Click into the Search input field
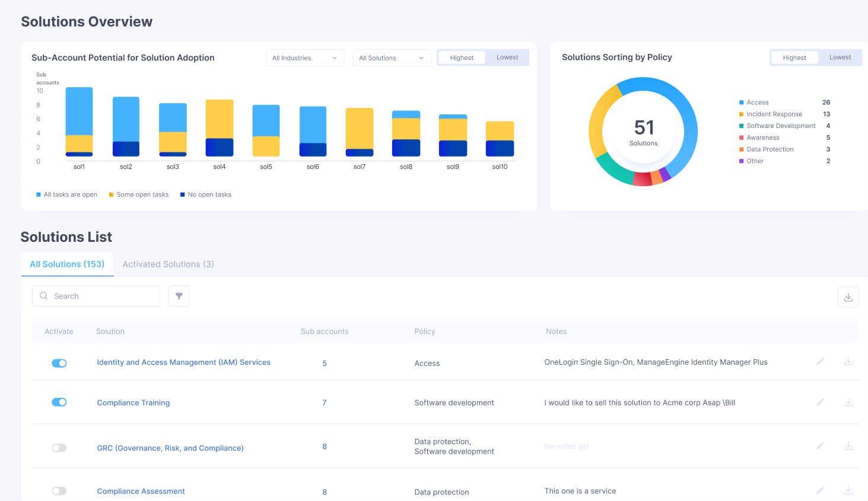The height and width of the screenshot is (501, 868). 96,296
